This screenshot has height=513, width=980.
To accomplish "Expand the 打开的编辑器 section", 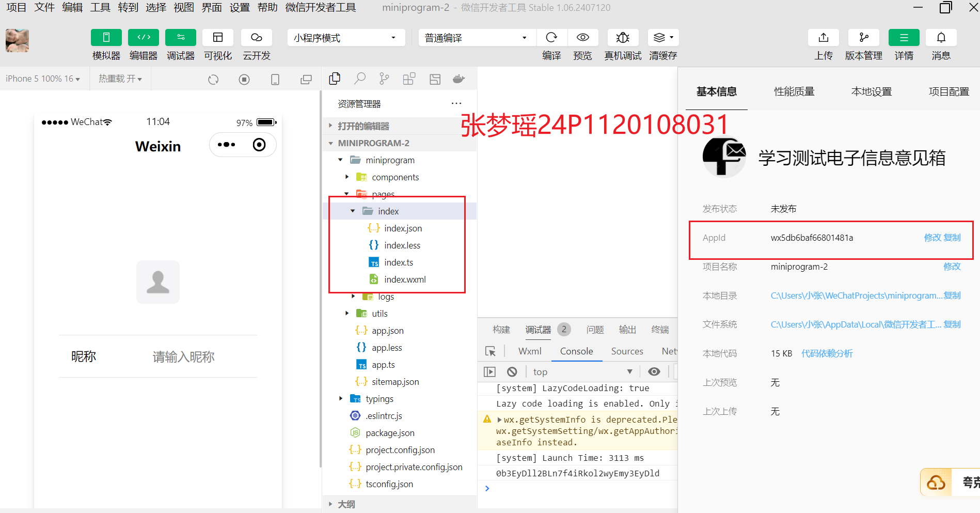I will point(400,126).
